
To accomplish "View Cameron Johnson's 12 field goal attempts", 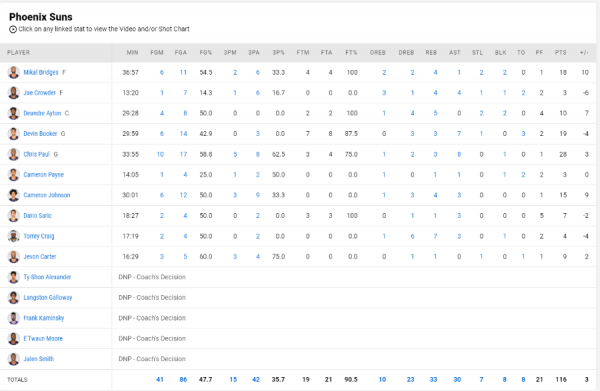I will click(x=183, y=195).
